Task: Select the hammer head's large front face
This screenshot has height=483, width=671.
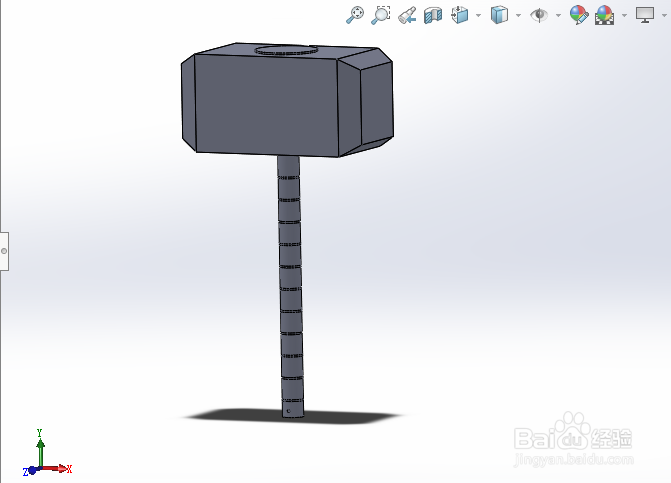Action: pyautogui.click(x=266, y=106)
